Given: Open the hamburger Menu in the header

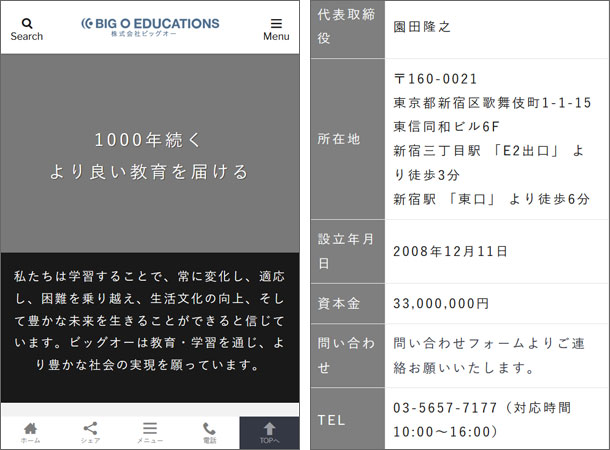Looking at the screenshot, I should pos(276,23).
